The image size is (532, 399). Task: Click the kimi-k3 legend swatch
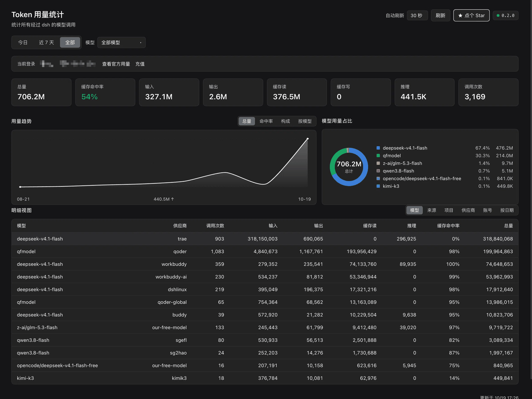[x=378, y=186]
